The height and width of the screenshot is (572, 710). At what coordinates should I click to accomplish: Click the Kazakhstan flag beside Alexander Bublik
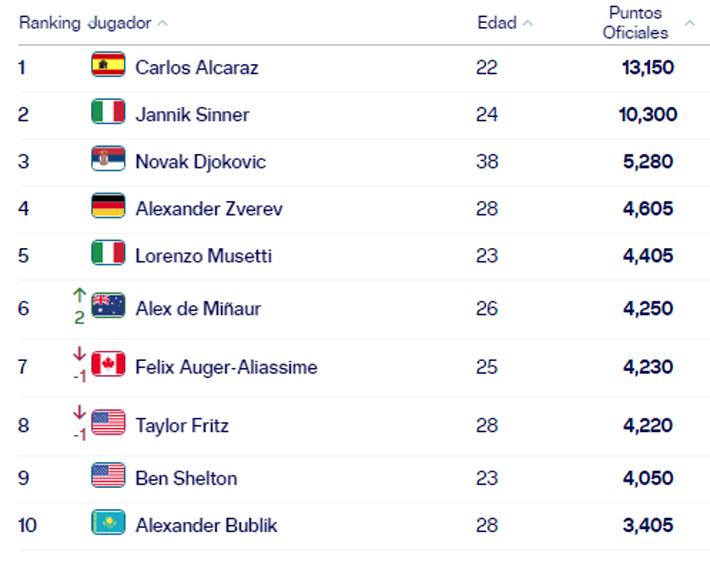(108, 524)
